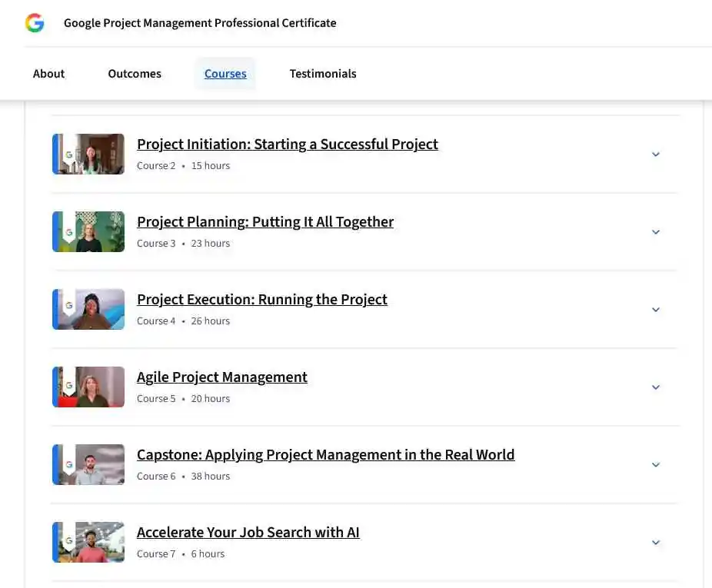Click the 'Course 3' label
The image size is (712, 588).
pyautogui.click(x=156, y=244)
